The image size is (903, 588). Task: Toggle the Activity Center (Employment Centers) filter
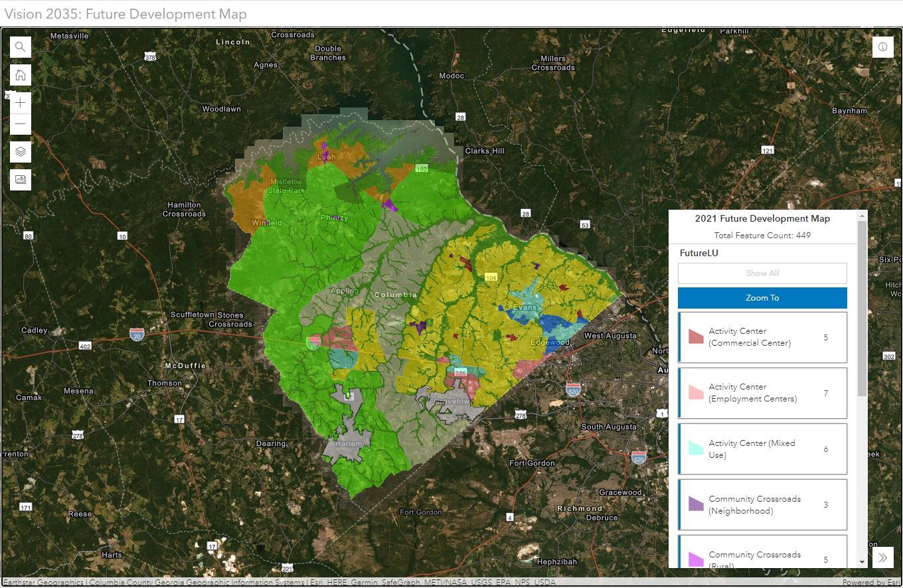click(762, 393)
